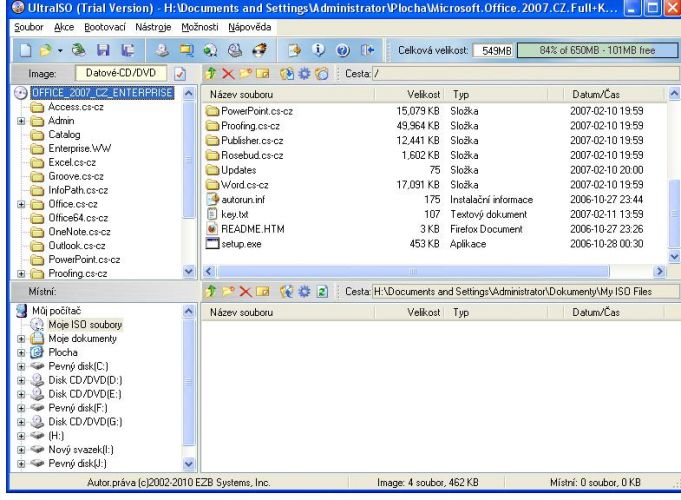Click the local path Cesta input field
681x500 pixels.
526,291
